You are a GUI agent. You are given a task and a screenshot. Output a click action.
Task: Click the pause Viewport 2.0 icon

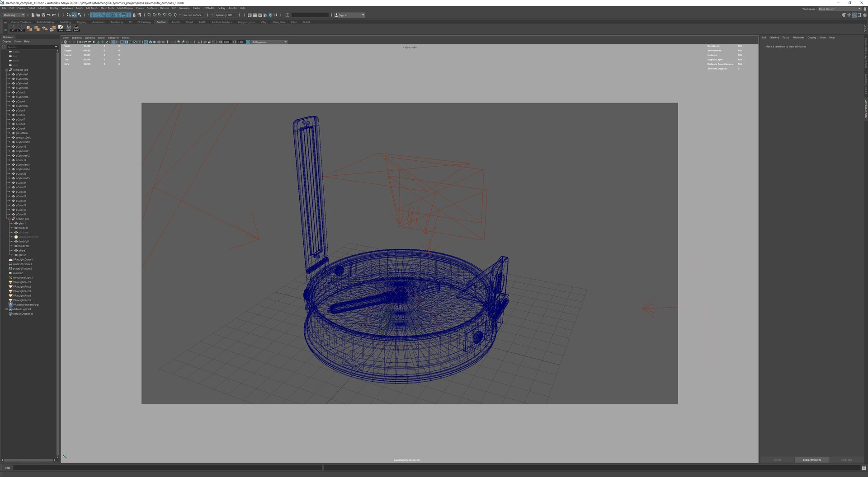pyautogui.click(x=276, y=15)
